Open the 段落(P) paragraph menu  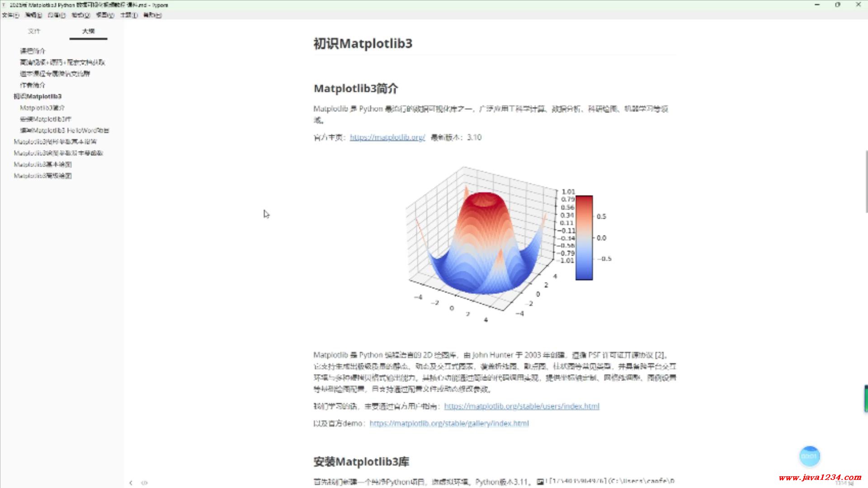(x=57, y=15)
